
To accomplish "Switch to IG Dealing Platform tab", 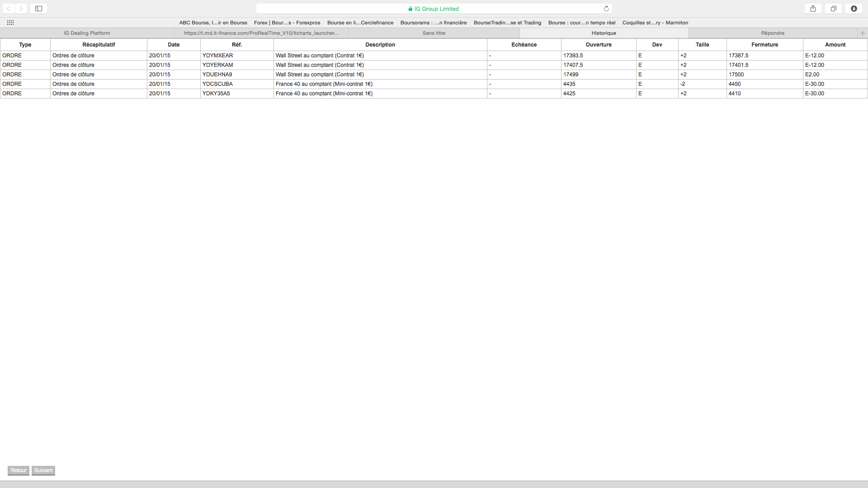I will click(87, 33).
